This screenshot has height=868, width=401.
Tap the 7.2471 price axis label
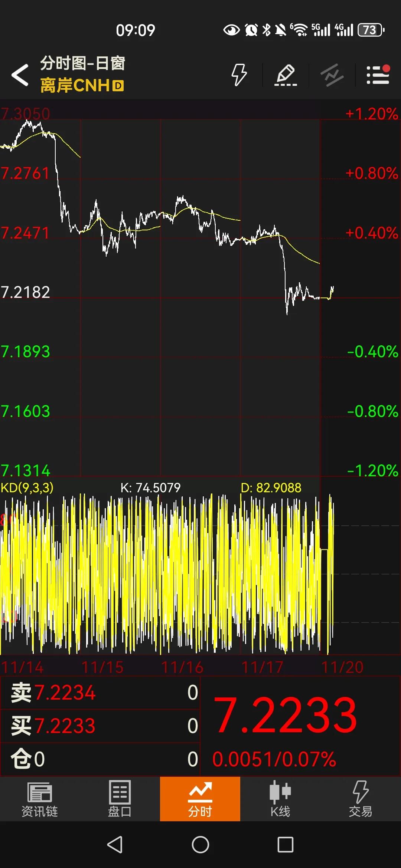[25, 233]
